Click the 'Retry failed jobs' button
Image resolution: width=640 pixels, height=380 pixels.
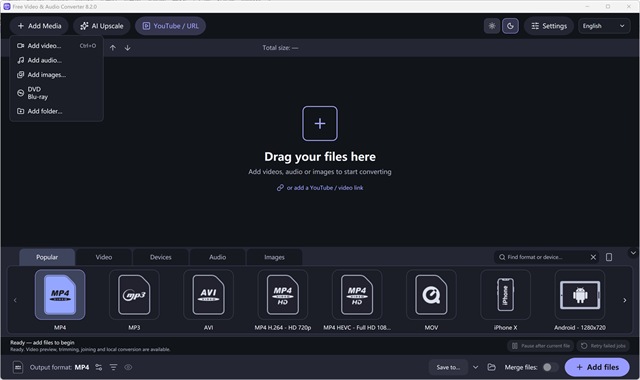(603, 346)
